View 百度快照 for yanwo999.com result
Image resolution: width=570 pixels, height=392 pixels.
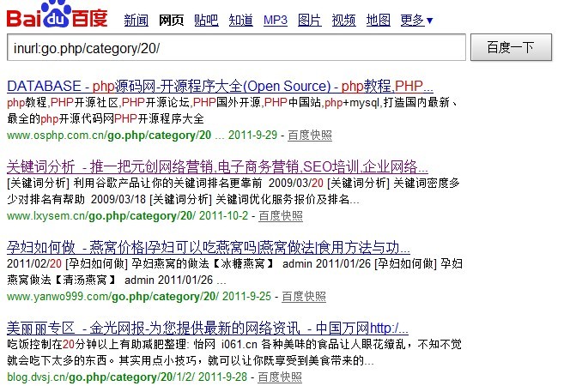303,297
